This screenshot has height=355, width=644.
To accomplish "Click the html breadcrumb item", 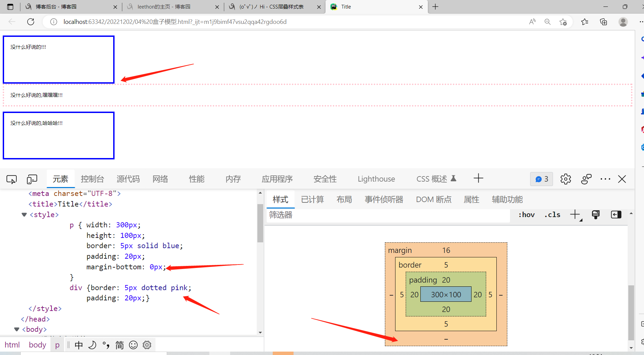I will coord(12,345).
